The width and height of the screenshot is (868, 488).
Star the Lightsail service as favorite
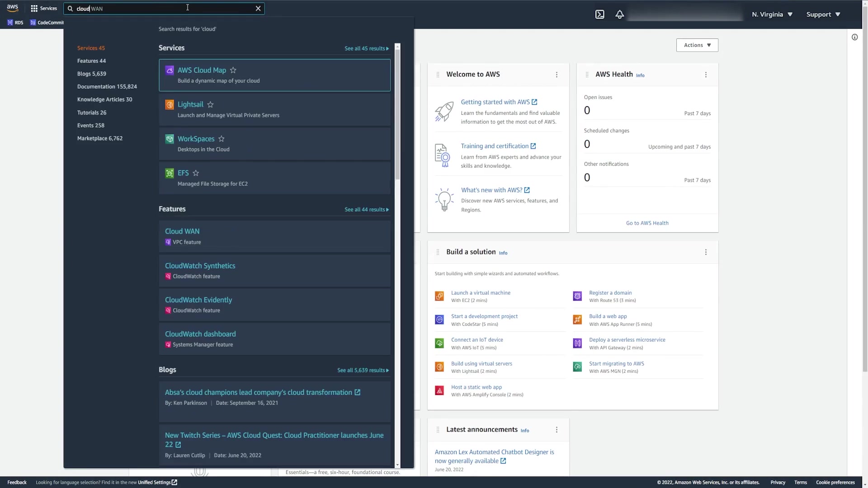(210, 104)
